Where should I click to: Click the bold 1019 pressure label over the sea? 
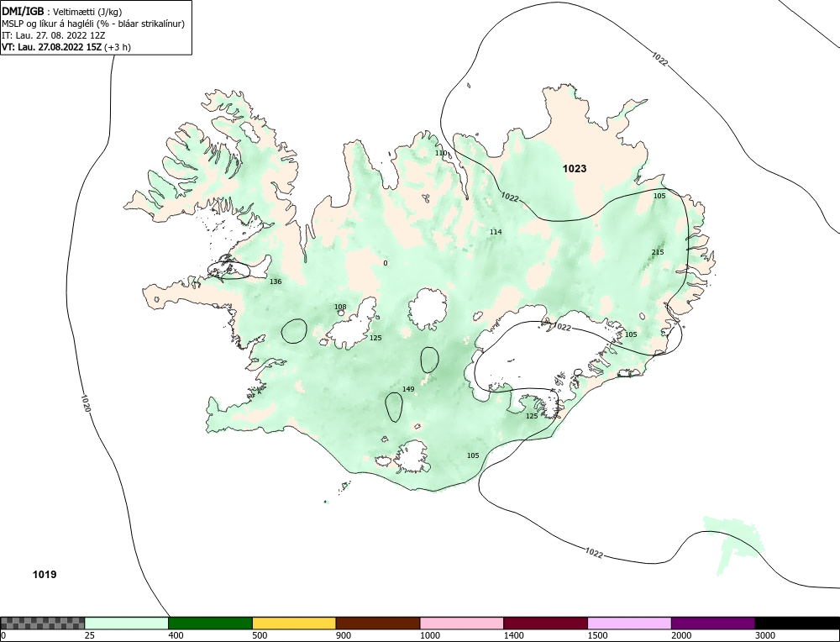[45, 575]
